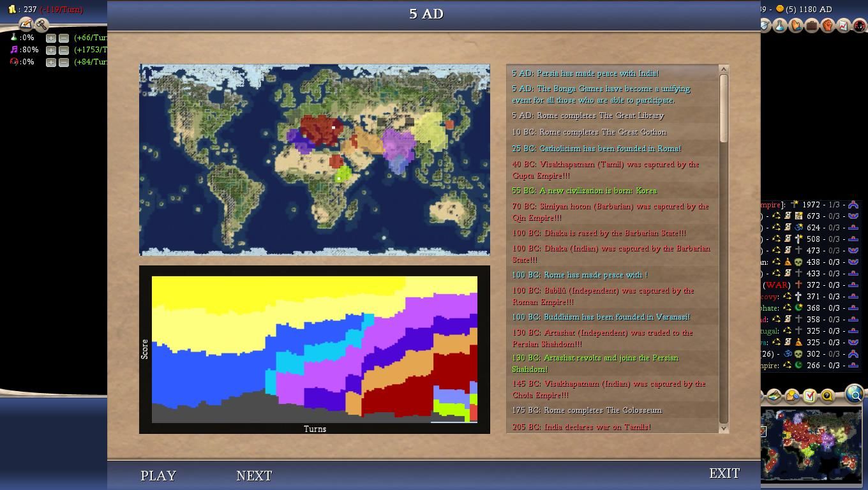Screen dimensions: 868x490
Task: Click scoreboard row with score 673
Action: [x=811, y=216]
